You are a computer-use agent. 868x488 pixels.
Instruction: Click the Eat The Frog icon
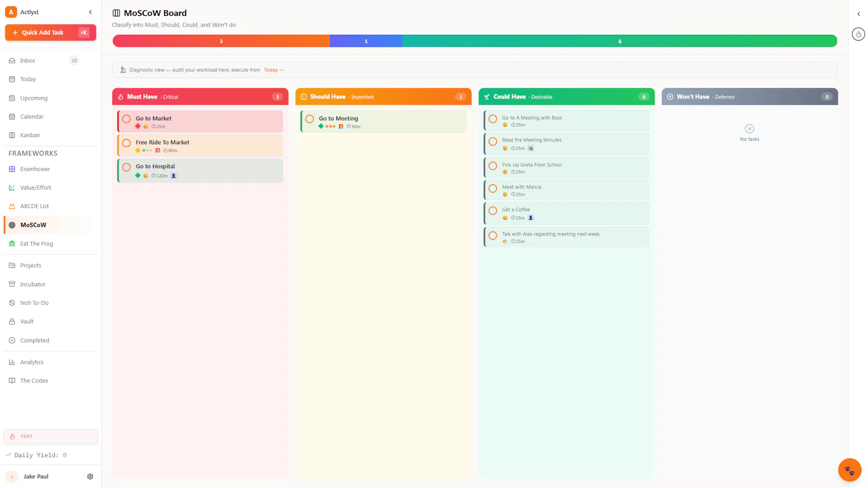tap(12, 243)
